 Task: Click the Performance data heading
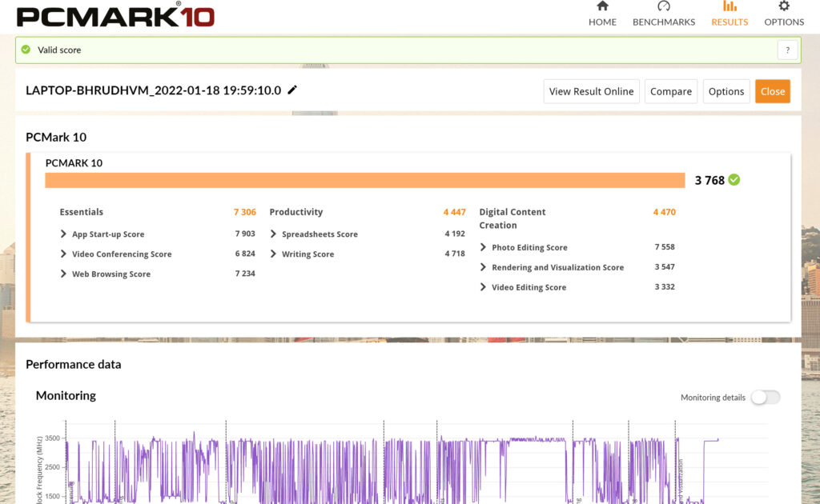73,365
